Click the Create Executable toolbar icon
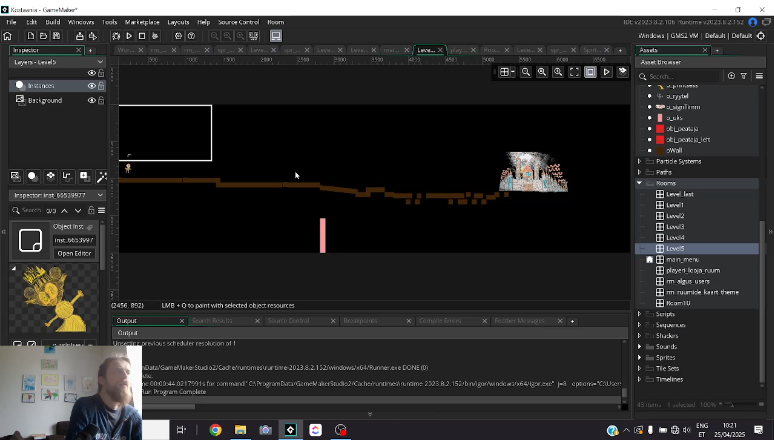Viewport: 774px width, 440px height. pos(79,36)
